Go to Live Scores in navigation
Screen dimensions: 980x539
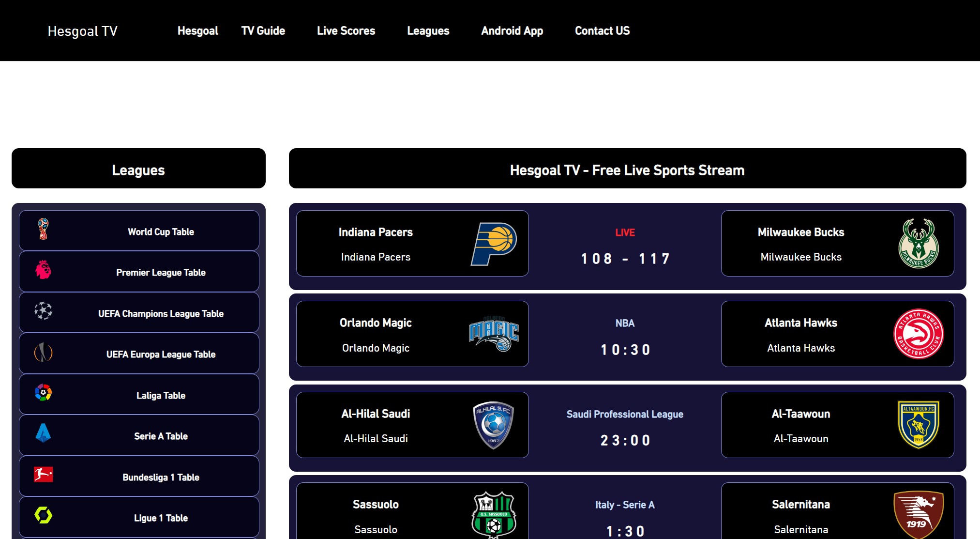click(346, 31)
